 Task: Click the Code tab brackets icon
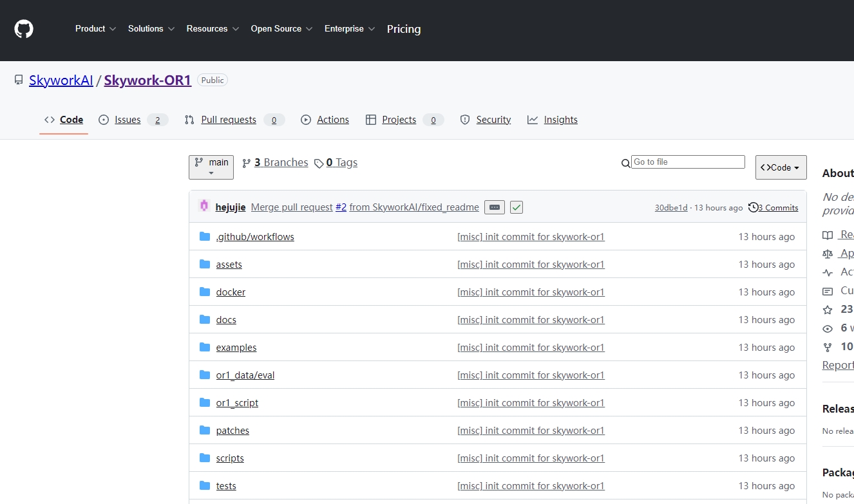50,120
